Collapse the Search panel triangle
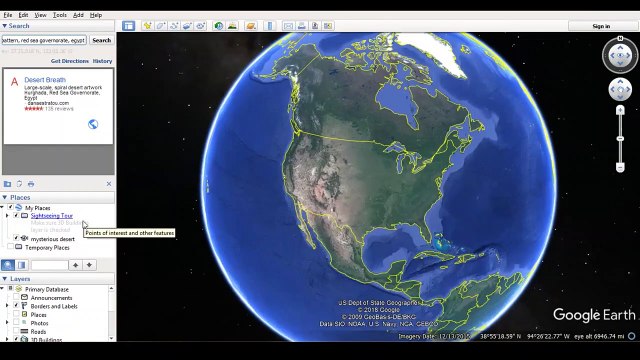 [x=4, y=26]
